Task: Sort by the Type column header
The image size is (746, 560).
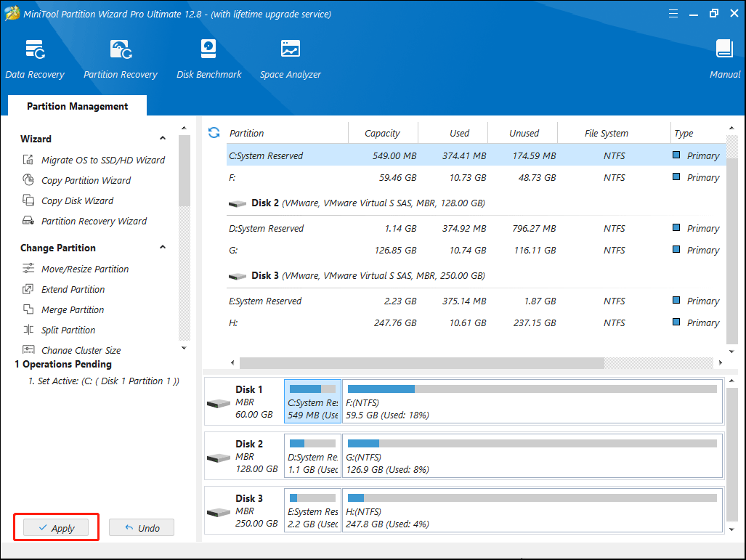Action: [699, 133]
